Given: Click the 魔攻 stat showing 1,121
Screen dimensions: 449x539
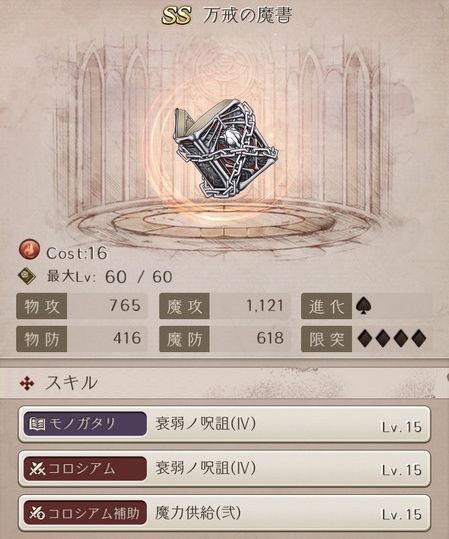Looking at the screenshot, I should (224, 306).
